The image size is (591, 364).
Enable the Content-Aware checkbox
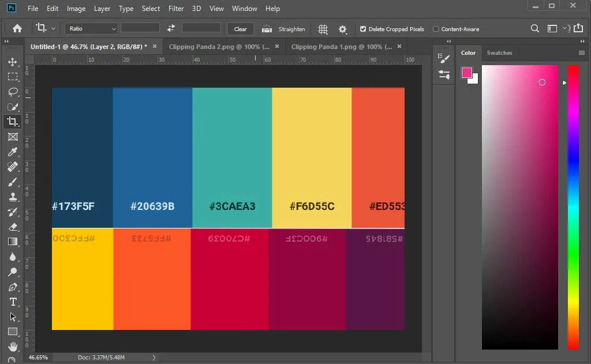[436, 29]
